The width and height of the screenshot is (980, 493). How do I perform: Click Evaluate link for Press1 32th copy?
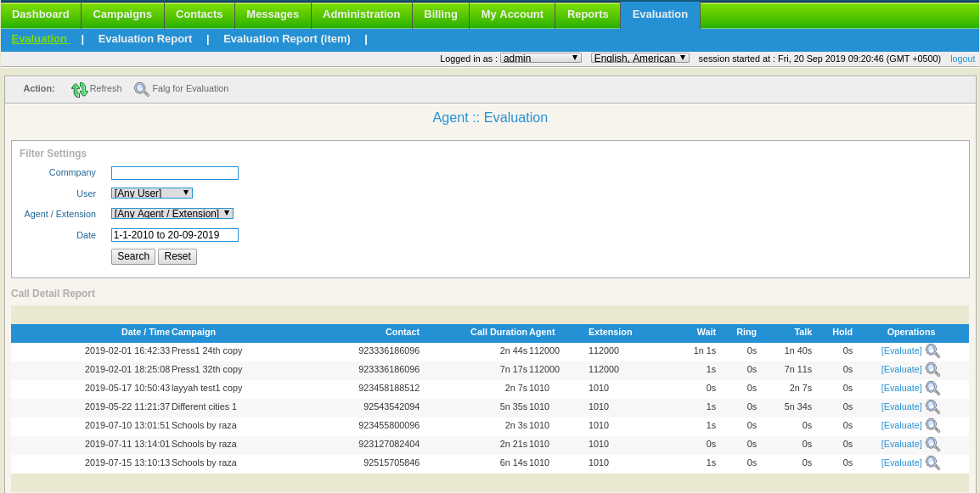coord(901,369)
